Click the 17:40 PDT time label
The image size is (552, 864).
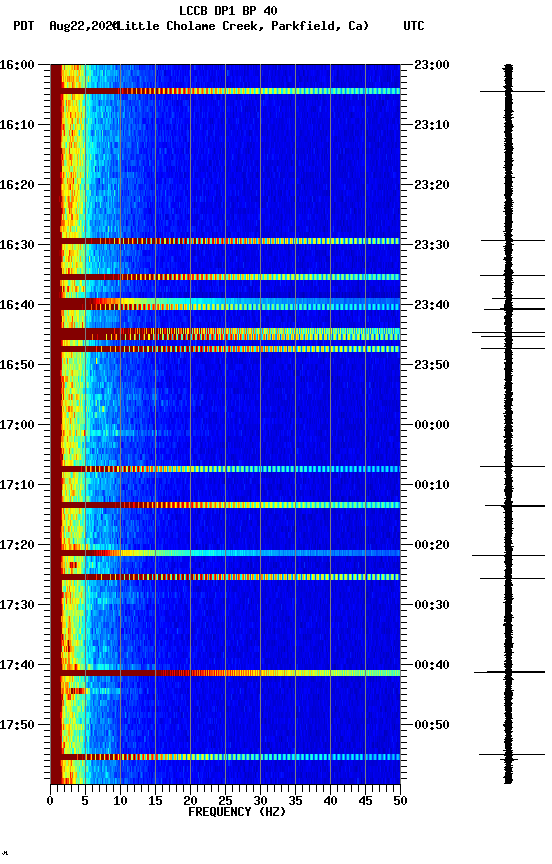pos(17,666)
